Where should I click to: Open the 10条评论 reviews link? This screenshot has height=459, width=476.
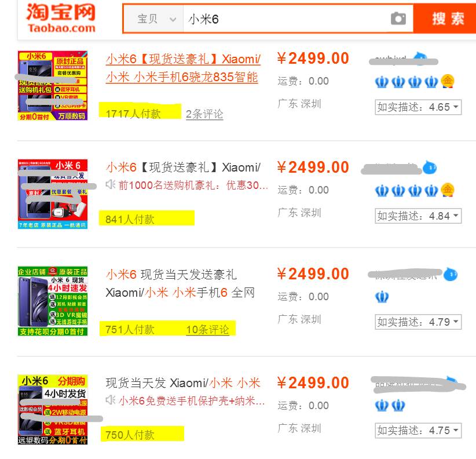[x=207, y=330]
